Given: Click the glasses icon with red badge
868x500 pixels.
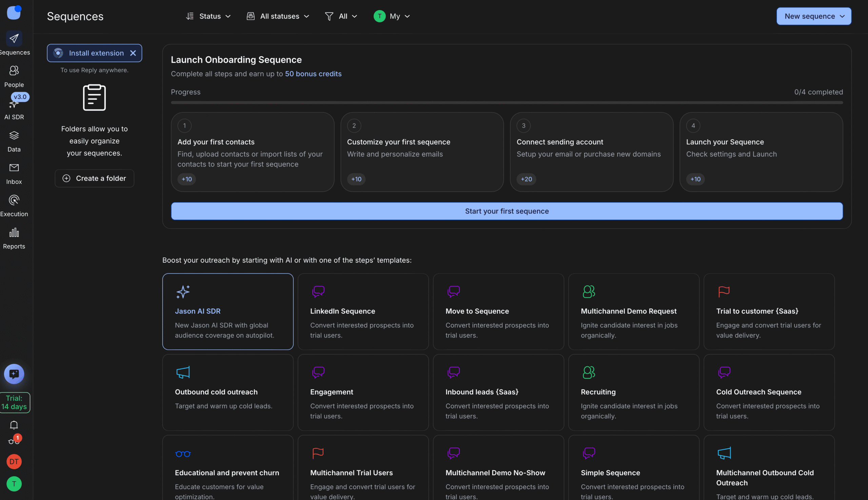Looking at the screenshot, I should pyautogui.click(x=14, y=441).
